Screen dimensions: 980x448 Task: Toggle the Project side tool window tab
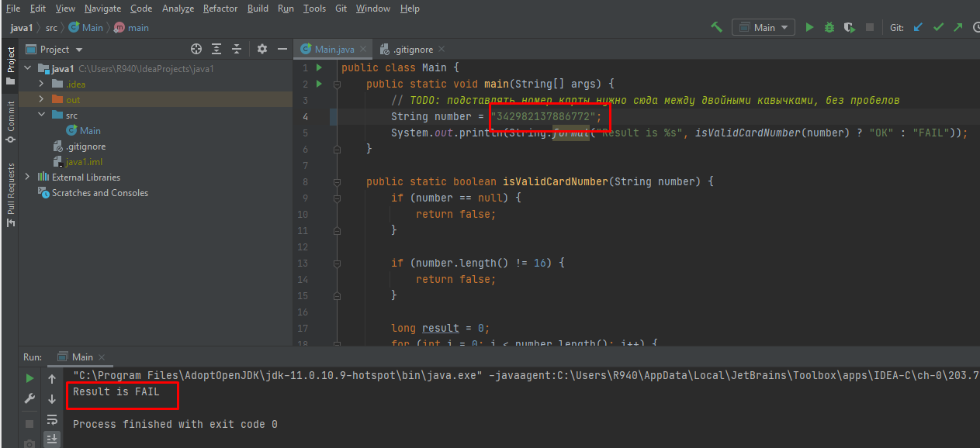point(10,66)
